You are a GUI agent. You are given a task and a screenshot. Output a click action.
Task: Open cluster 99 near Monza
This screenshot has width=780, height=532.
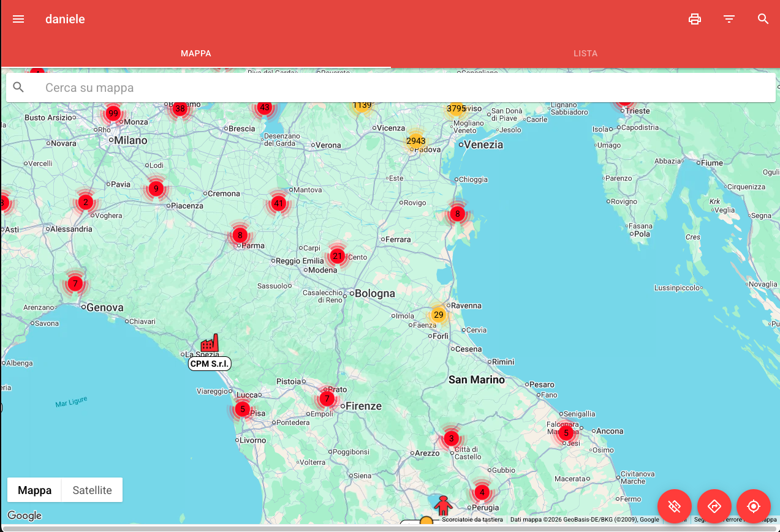(113, 113)
